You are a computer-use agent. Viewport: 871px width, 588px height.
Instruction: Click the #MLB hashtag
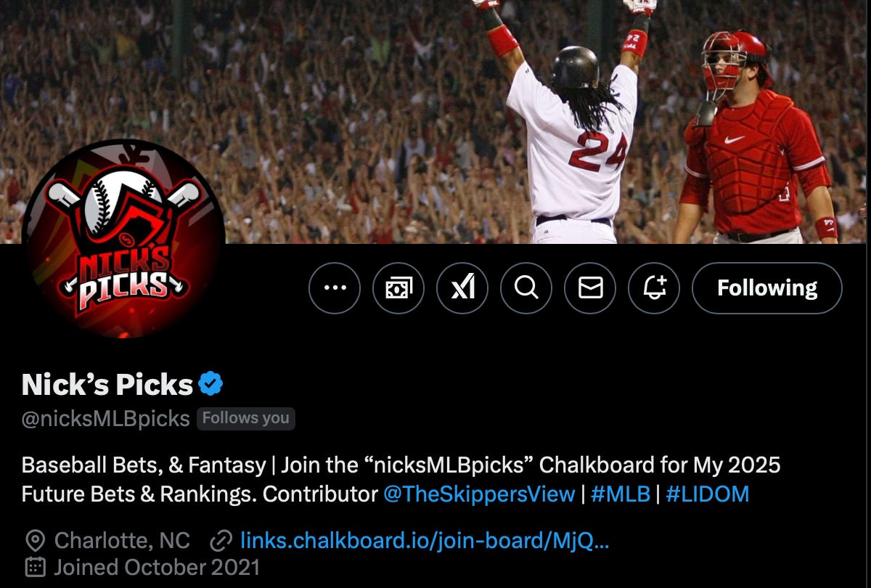pyautogui.click(x=621, y=495)
